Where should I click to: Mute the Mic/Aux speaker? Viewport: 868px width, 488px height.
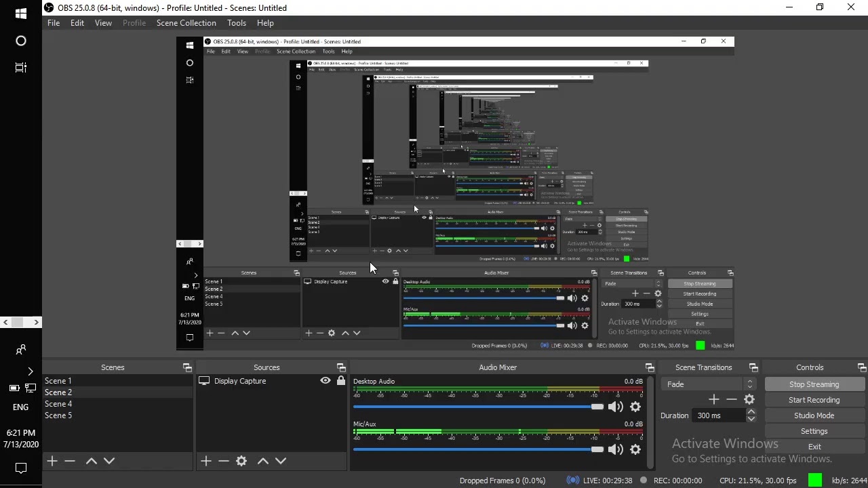(615, 449)
